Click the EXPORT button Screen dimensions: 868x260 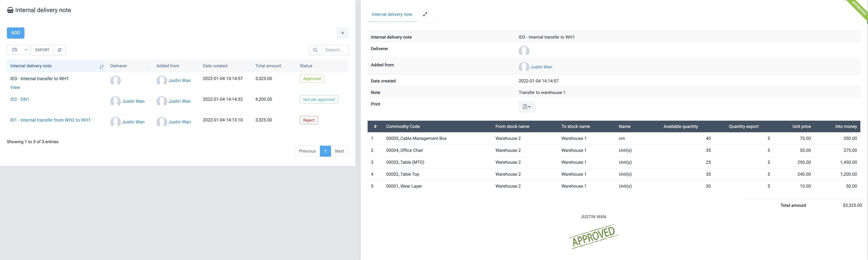(x=43, y=50)
